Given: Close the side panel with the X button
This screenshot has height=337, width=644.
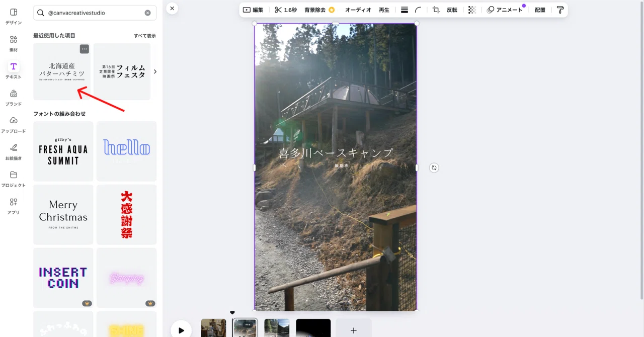Looking at the screenshot, I should (172, 8).
